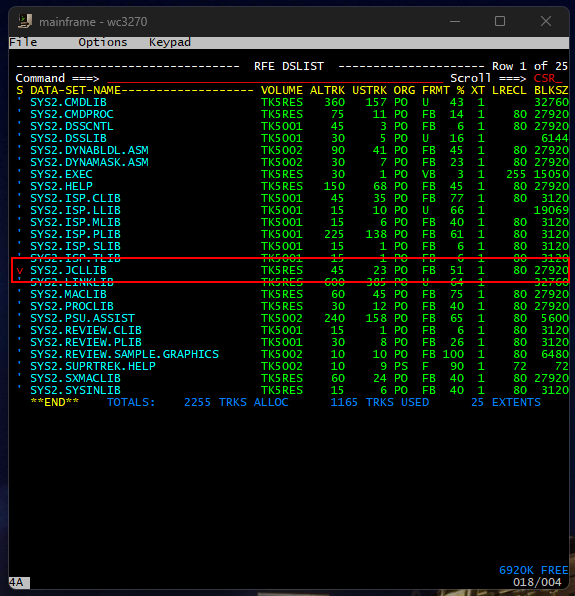Screen dimensions: 575x596
Task: Click the 25 EXTENTS total
Action: [506, 402]
